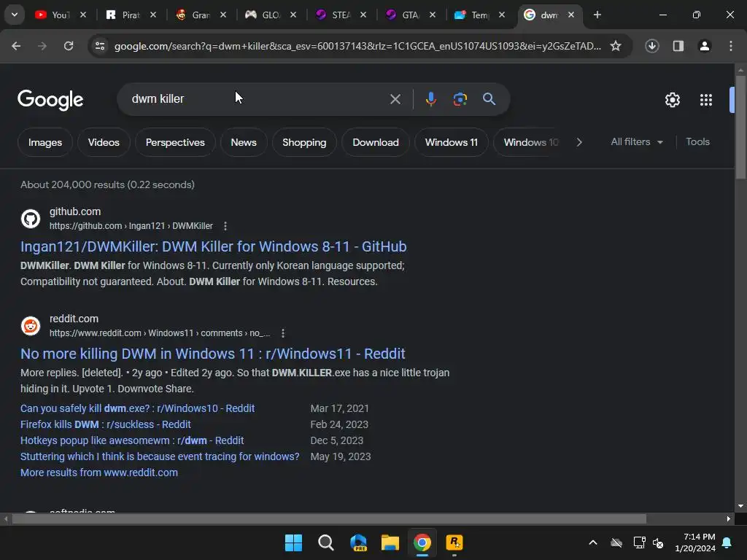Click the vertical page scrollbar thumb
The height and width of the screenshot is (560, 747).
(740, 126)
